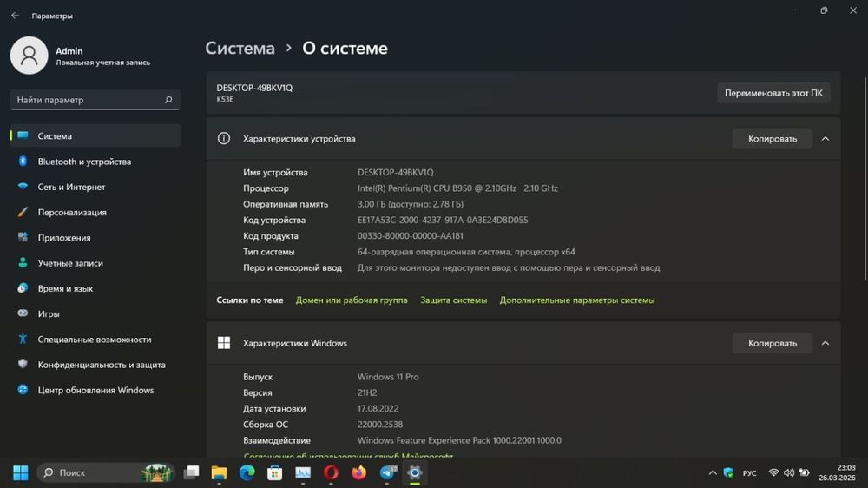This screenshot has height=488, width=868.
Task: Go back with the arrow beside Параметры
Action: coord(15,16)
